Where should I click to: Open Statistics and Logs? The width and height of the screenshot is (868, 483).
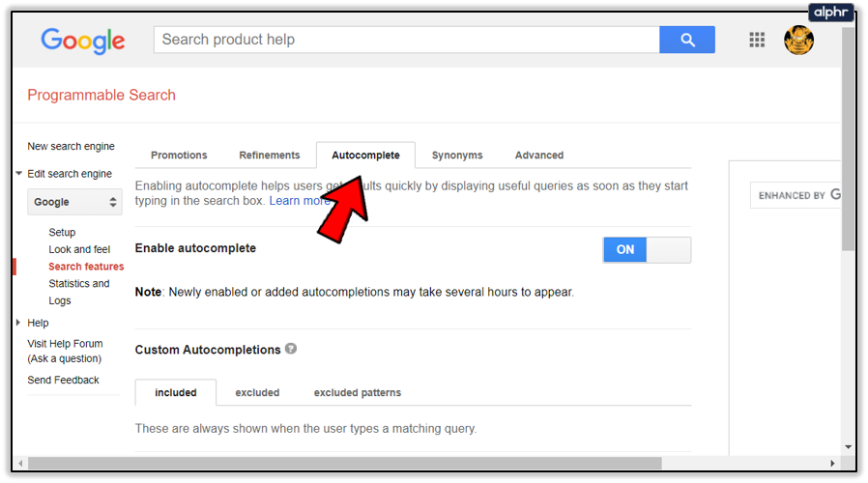coord(78,292)
